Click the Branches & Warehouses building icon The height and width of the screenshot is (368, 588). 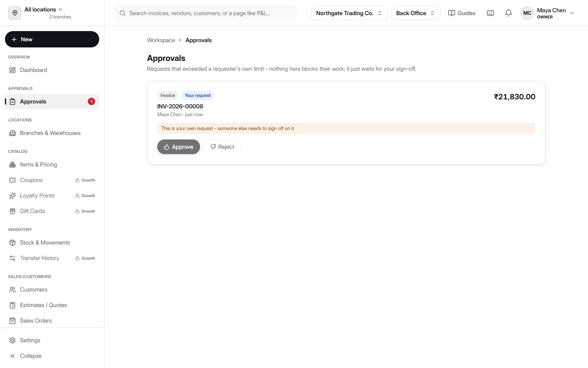pyautogui.click(x=13, y=133)
